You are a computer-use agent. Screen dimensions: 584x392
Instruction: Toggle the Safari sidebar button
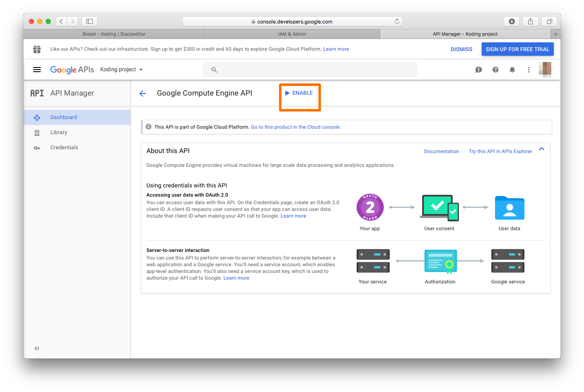(x=89, y=21)
